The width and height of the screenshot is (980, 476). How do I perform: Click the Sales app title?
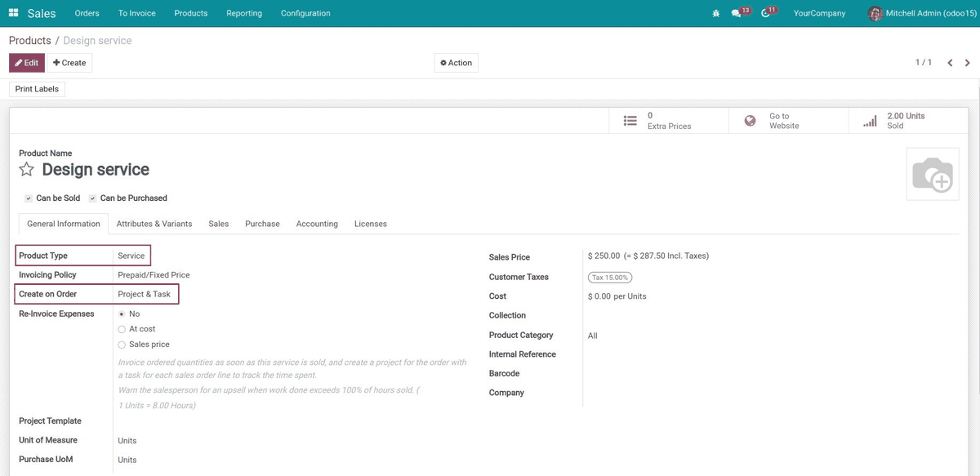42,13
